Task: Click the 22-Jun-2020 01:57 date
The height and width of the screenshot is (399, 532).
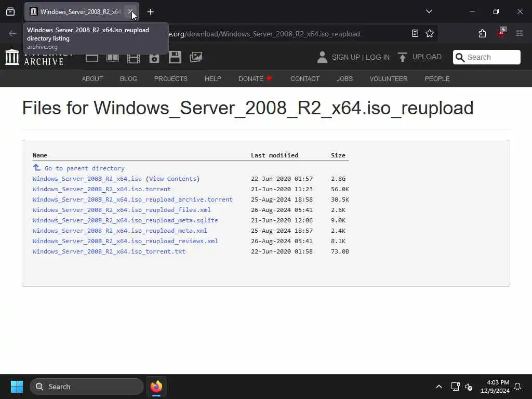Action: coord(282,179)
